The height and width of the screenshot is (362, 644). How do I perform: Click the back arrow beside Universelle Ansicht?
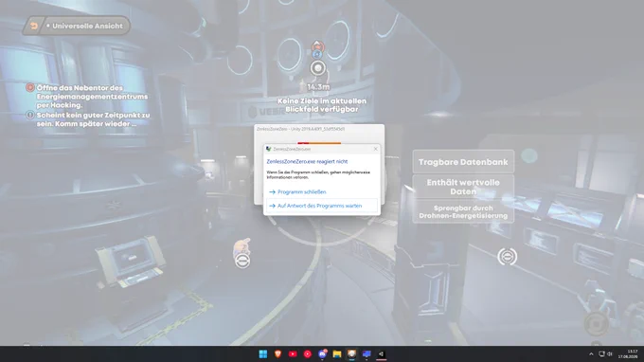click(x=34, y=26)
